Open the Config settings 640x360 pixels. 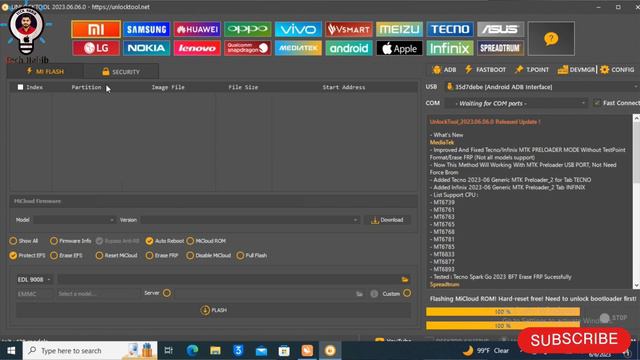click(x=617, y=70)
